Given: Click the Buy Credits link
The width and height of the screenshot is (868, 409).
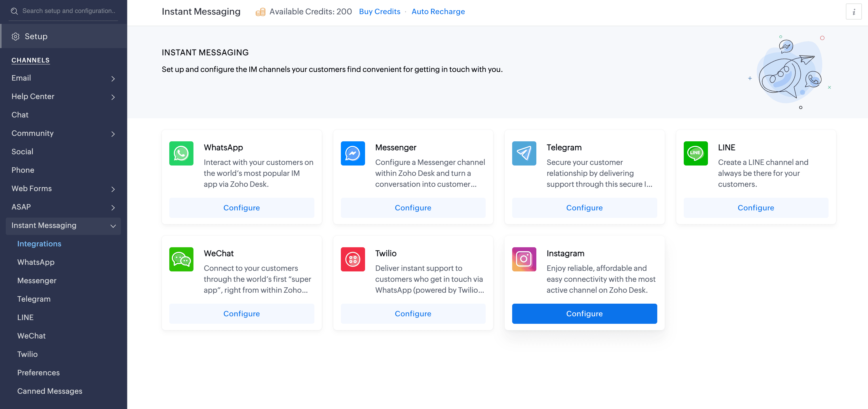Looking at the screenshot, I should [379, 12].
